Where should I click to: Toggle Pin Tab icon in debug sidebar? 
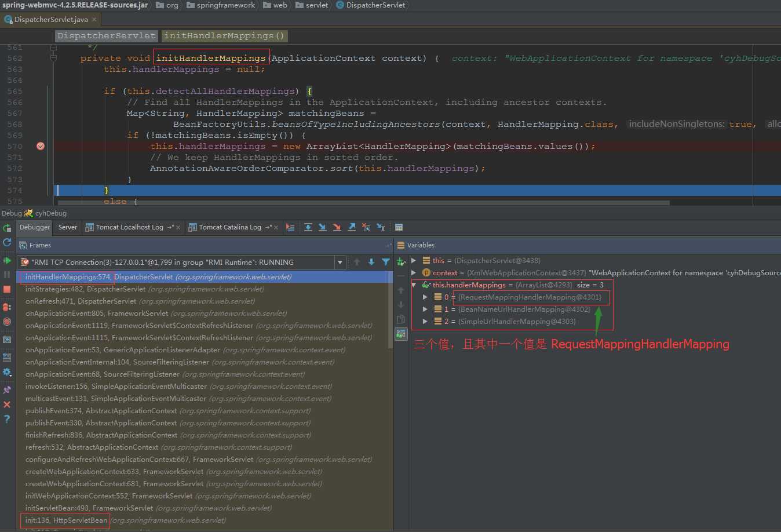pyautogui.click(x=7, y=391)
